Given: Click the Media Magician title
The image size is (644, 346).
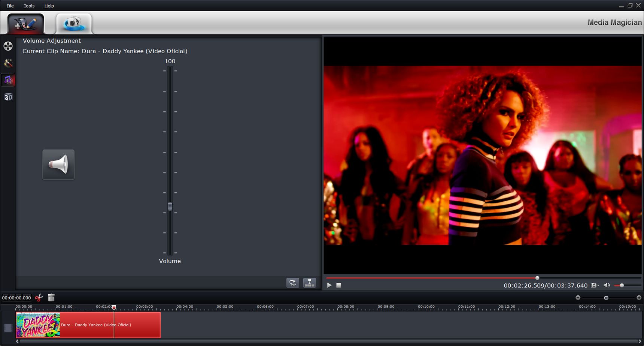Looking at the screenshot, I should [x=614, y=22].
